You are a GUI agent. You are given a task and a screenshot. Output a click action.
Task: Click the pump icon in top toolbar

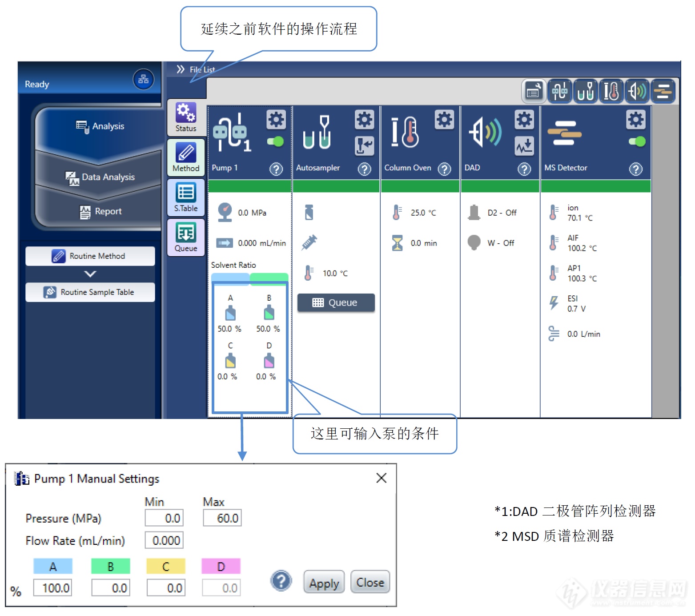559,91
